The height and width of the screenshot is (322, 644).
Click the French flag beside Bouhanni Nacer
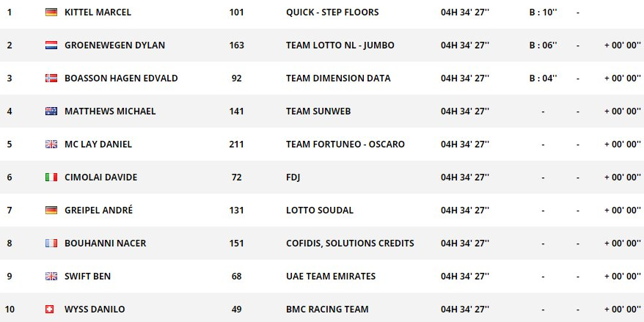[51, 243]
